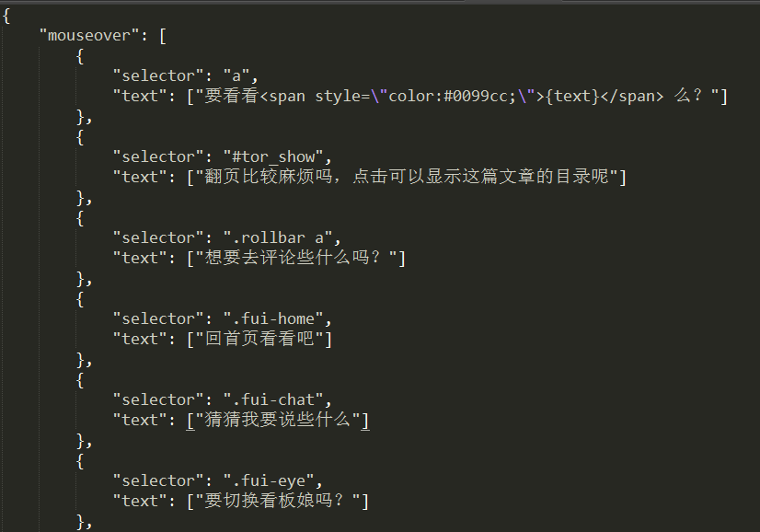Image resolution: width=760 pixels, height=532 pixels.
Task: Click the string 猜猜我要说些什么
Action: pos(278,420)
